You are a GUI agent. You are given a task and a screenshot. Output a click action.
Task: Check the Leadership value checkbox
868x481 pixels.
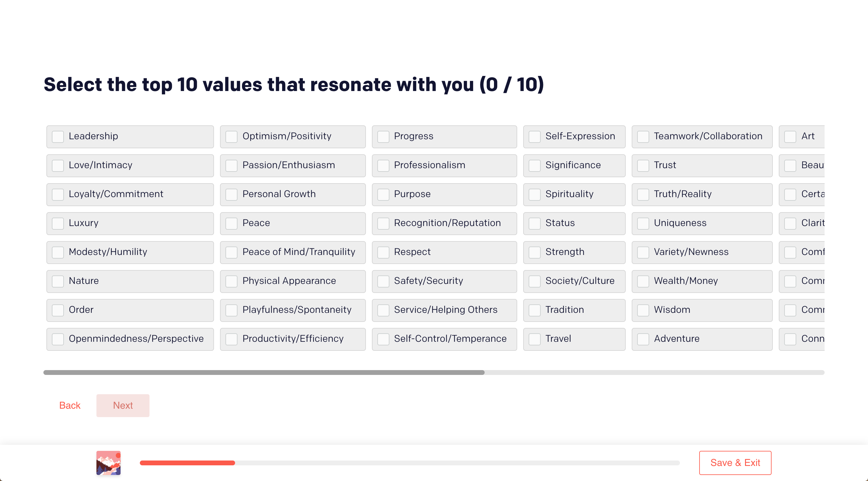[x=58, y=137]
